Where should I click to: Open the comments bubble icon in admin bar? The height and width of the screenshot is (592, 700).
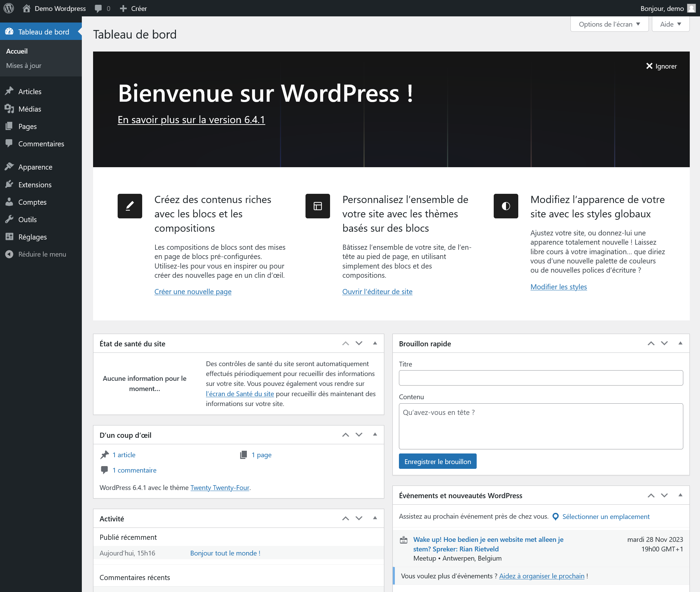(99, 9)
